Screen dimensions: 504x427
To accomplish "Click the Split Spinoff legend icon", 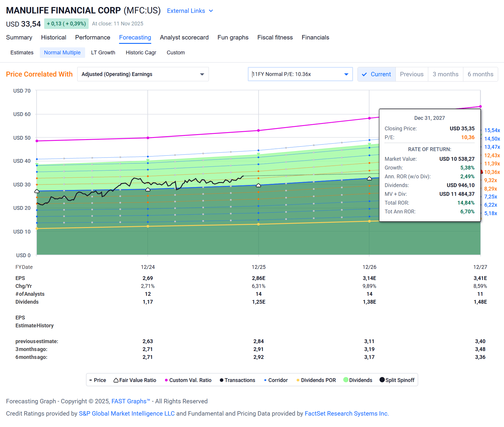I will 382,380.
